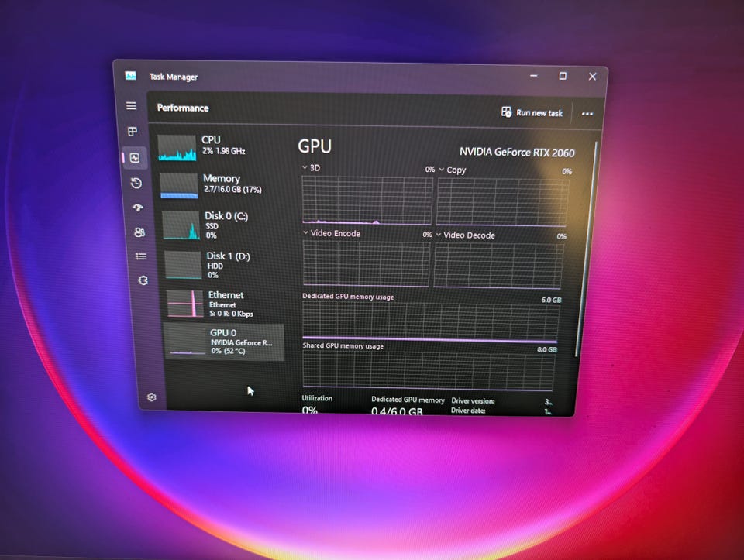Open the Details page icon

141,256
